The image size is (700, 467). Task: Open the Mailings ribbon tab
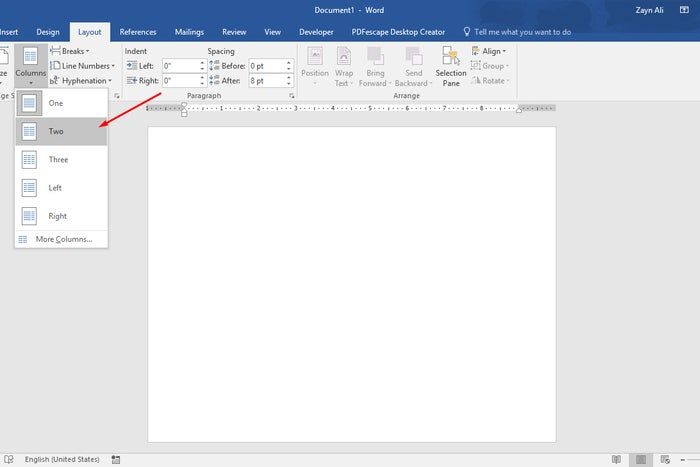(x=189, y=32)
